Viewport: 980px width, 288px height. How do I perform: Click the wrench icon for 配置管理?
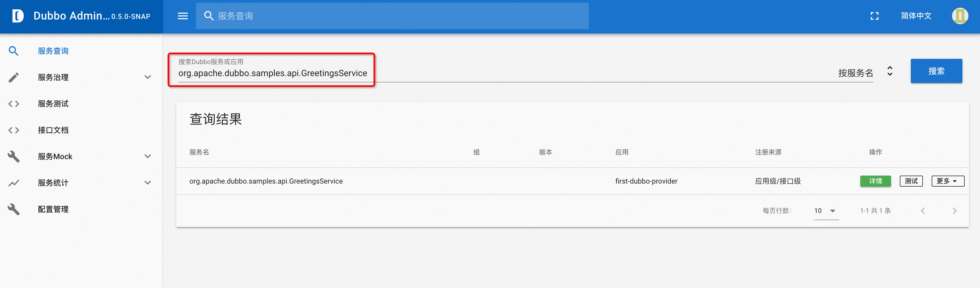[x=14, y=209]
